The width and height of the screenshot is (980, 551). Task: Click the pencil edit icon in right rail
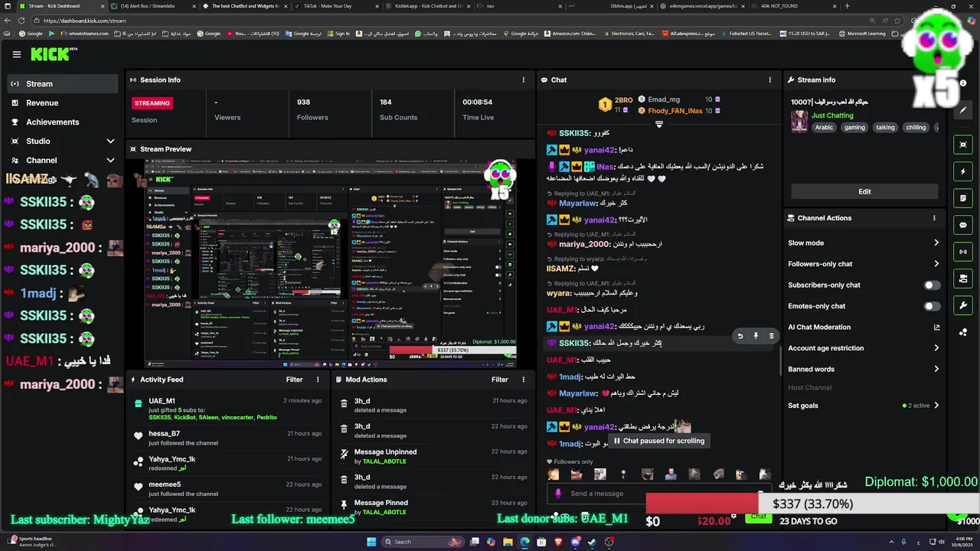click(963, 110)
